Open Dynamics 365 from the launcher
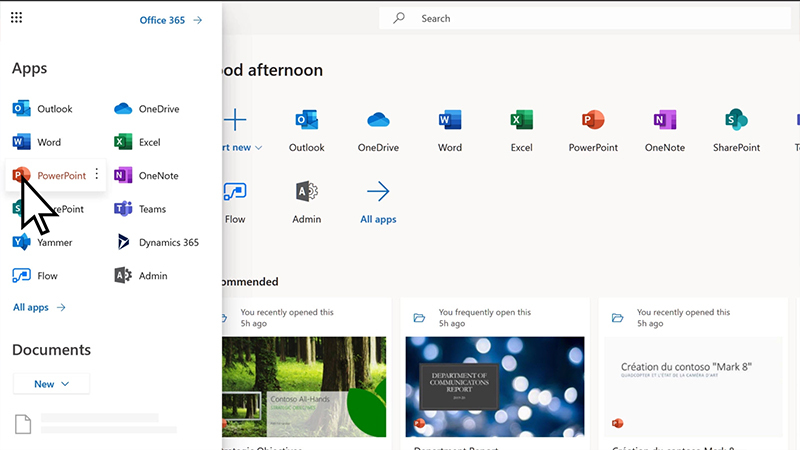Viewport: 800px width, 450px height. (x=156, y=242)
